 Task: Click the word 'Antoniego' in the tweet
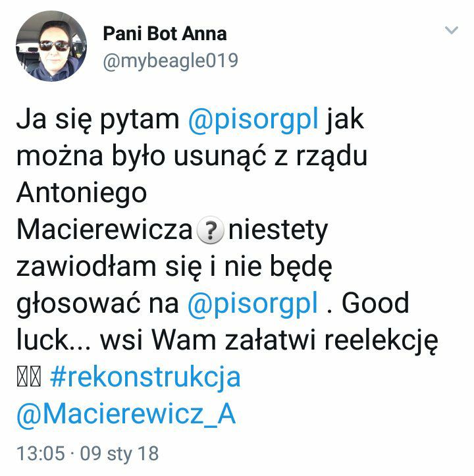[x=82, y=194]
